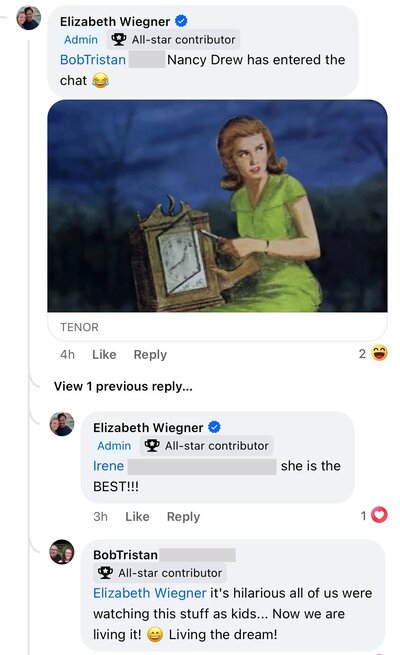Like the 'she is the BEST!!!' reply
400x655 pixels.
click(x=137, y=517)
